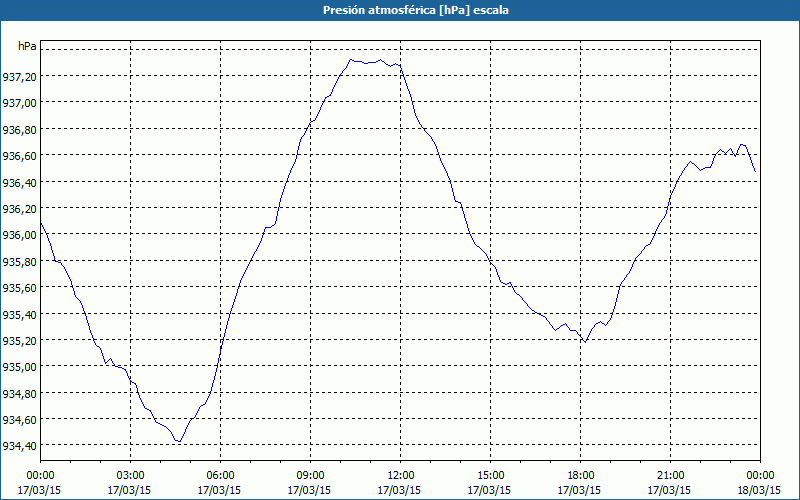This screenshot has height=500, width=800.
Task: Click the 935,20 y-axis value
Action: coord(19,340)
